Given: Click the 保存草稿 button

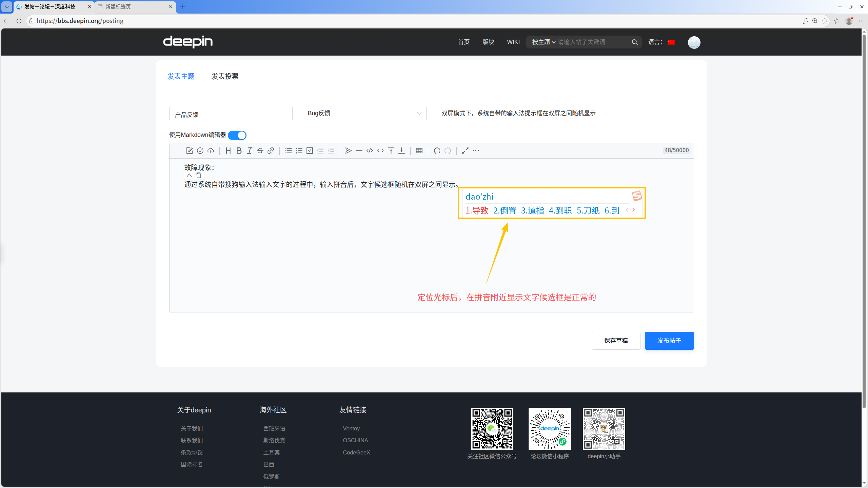Looking at the screenshot, I should click(x=616, y=341).
